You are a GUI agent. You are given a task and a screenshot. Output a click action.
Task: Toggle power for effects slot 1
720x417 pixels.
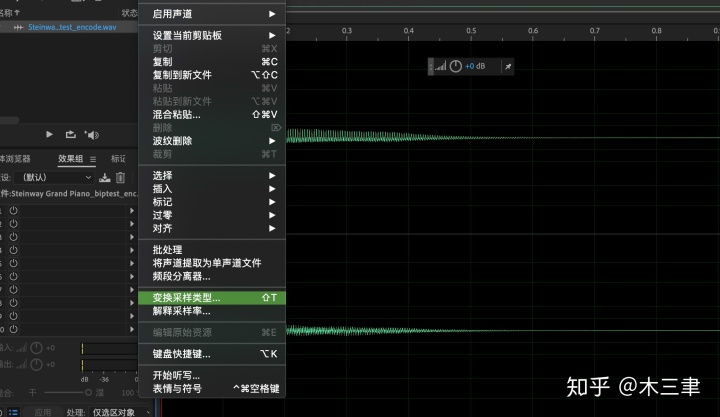pyautogui.click(x=13, y=210)
